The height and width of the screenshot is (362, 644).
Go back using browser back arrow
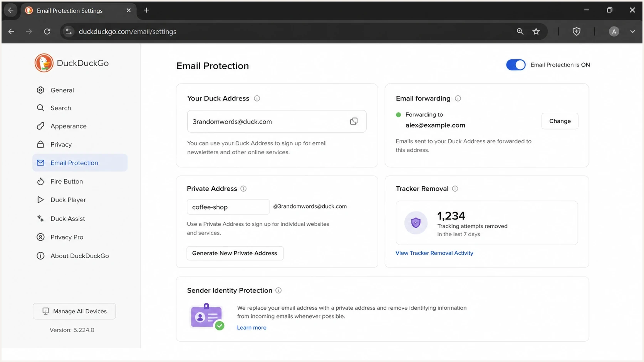pos(11,32)
